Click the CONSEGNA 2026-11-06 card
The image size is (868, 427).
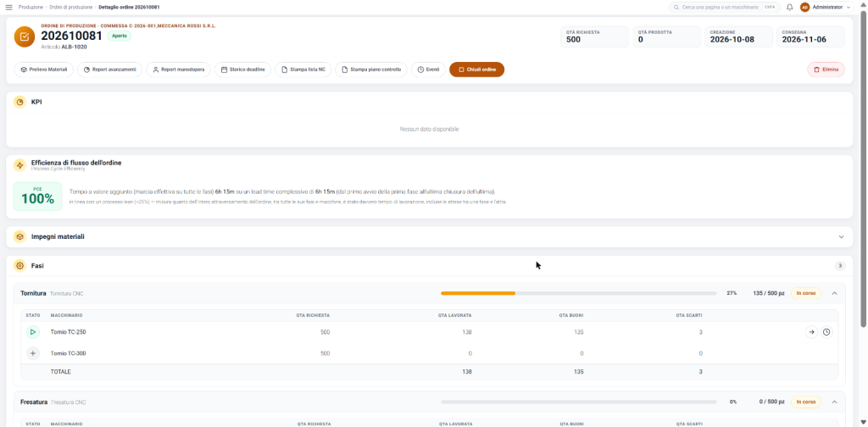click(x=810, y=36)
